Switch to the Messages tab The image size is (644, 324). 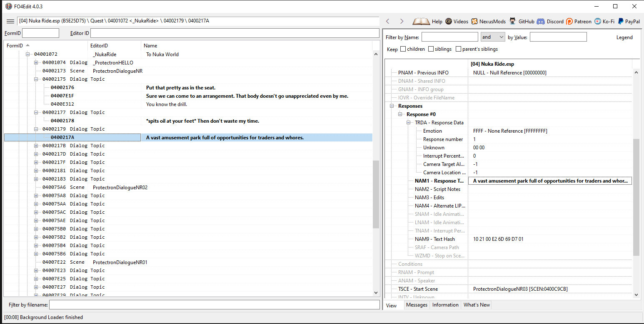pos(417,305)
